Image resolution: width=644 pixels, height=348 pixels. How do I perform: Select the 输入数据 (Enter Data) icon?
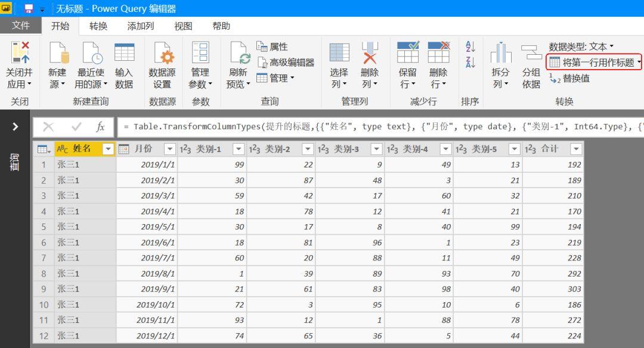(x=125, y=62)
